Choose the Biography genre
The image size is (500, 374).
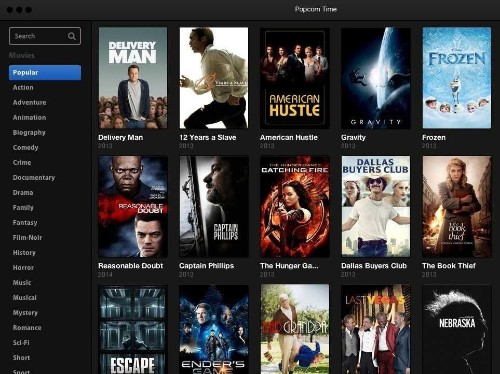29,133
